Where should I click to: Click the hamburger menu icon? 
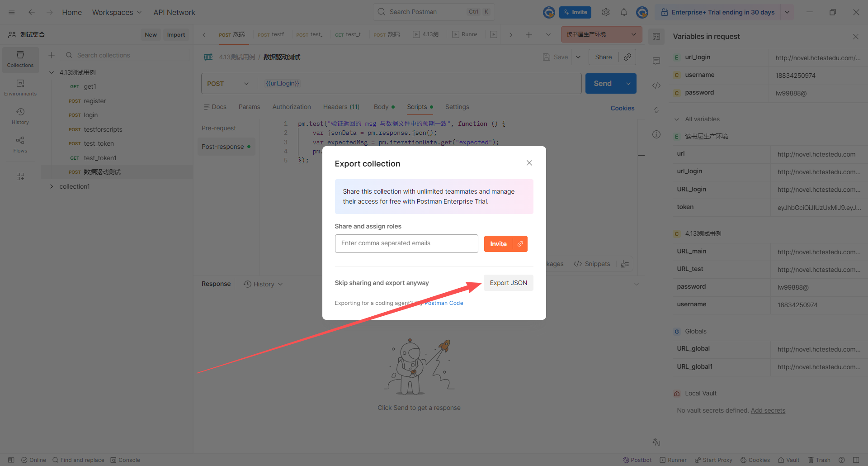click(12, 12)
